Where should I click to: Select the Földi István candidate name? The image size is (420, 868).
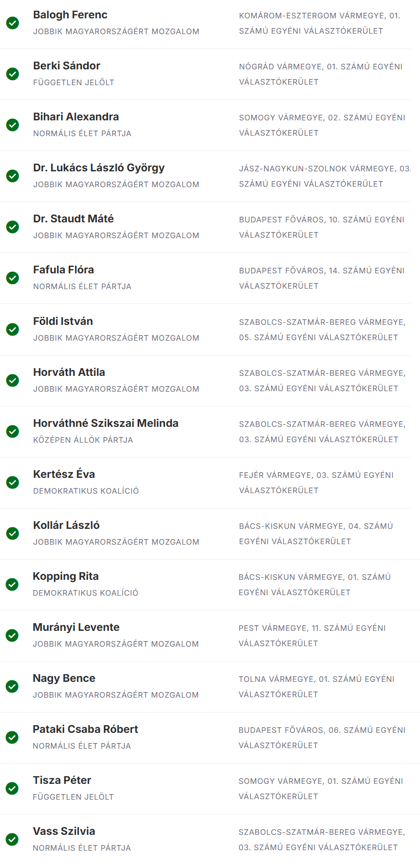coord(63,321)
